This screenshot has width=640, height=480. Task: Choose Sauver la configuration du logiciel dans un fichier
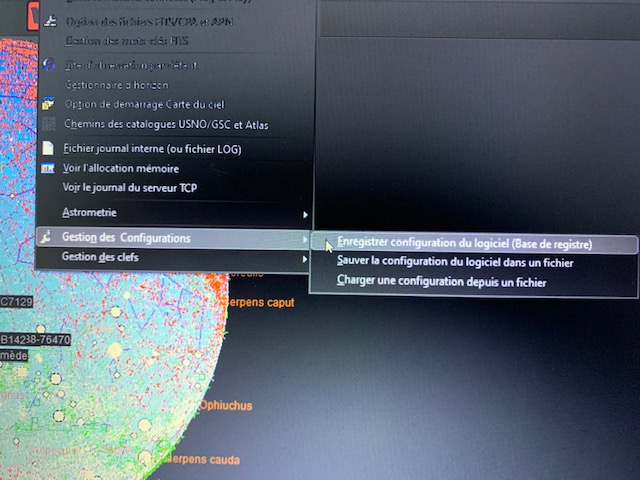pyautogui.click(x=454, y=262)
